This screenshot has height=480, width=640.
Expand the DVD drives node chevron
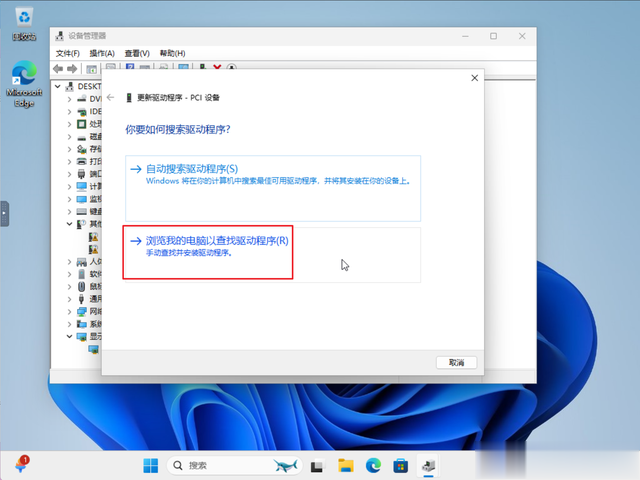69,99
